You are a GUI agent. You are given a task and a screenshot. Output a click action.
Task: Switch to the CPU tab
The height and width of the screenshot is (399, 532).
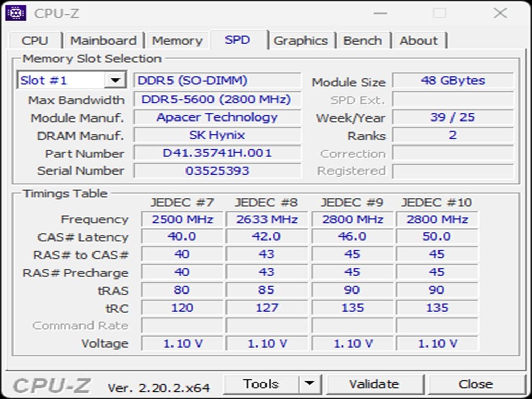coord(35,41)
